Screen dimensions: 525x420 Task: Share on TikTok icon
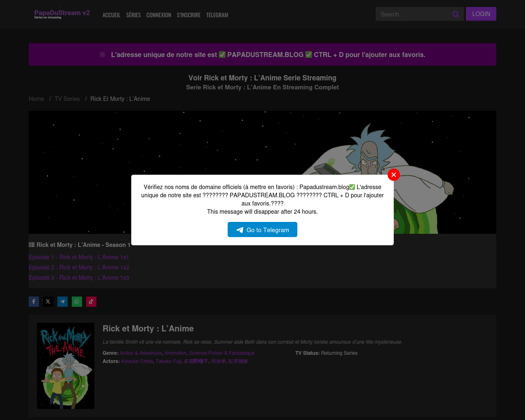[91, 301]
